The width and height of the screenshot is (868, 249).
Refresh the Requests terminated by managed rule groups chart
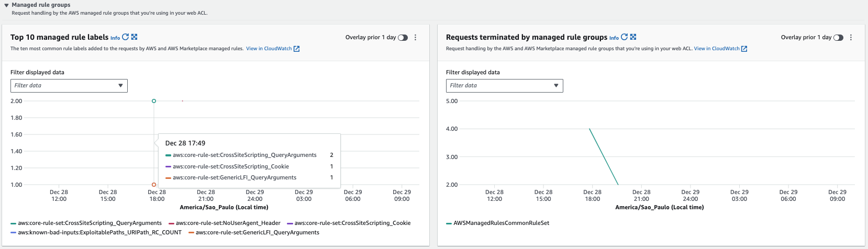click(x=624, y=37)
